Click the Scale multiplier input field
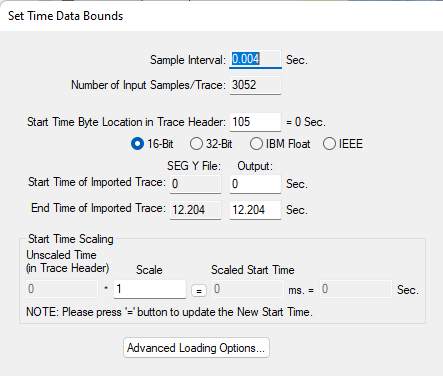This screenshot has height=376, width=443. click(x=150, y=289)
